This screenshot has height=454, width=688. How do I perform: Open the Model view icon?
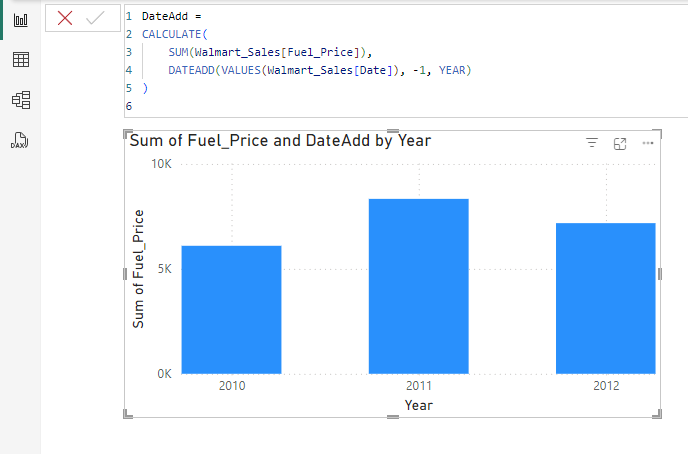click(x=19, y=100)
